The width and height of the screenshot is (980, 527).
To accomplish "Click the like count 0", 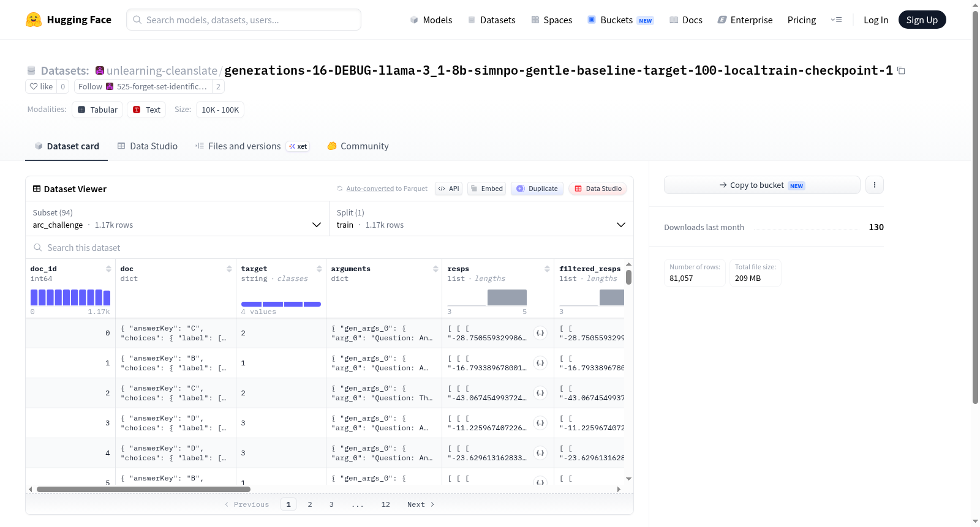I will click(x=62, y=86).
